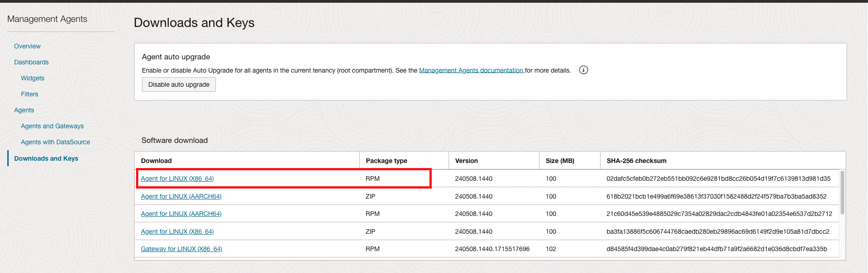The image size is (868, 273).
Task: Click the info icon beside auto upgrade description
Action: tap(583, 70)
